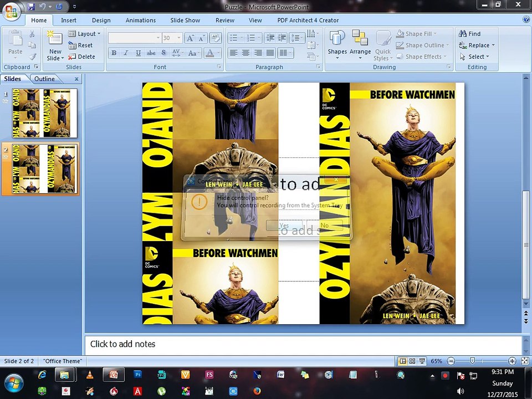The image size is (532, 399).
Task: Click the Office button orb
Action: (x=11, y=11)
